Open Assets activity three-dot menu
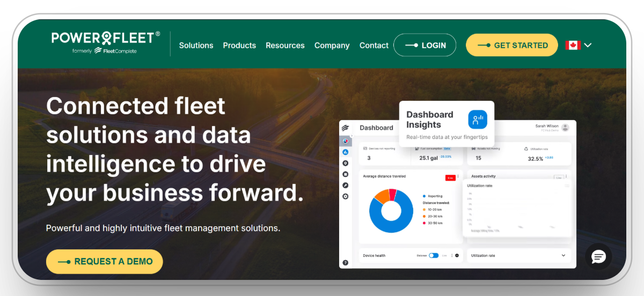Viewport: 644px width, 296px height. (x=566, y=177)
